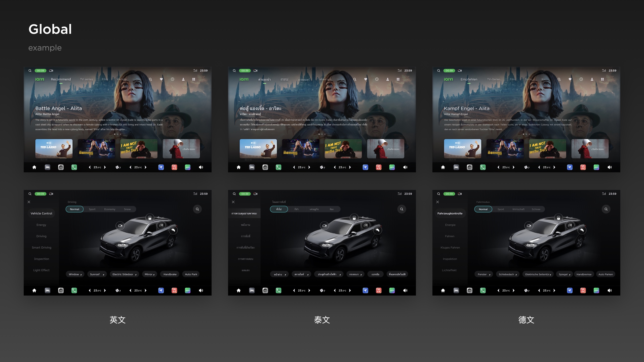The height and width of the screenshot is (362, 644).
Task: Switch to the TV series tab
Action: (x=87, y=79)
